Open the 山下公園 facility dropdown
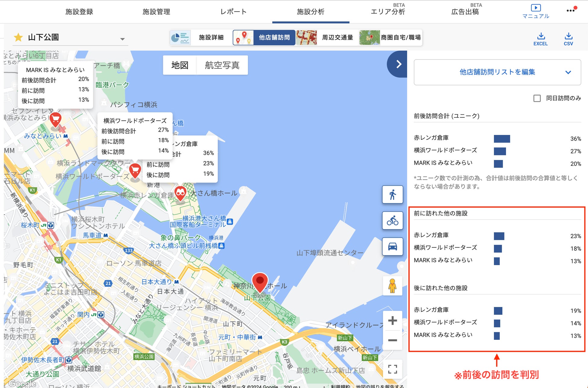This screenshot has width=588, height=388. click(122, 39)
